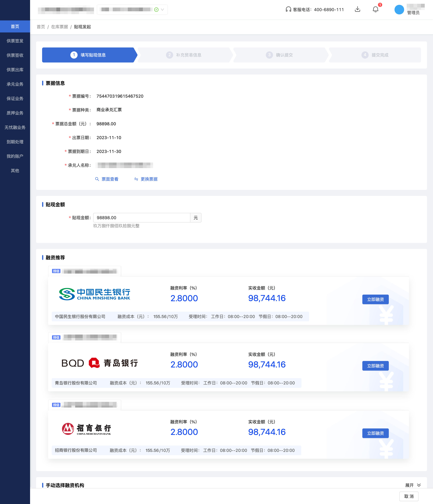Screen dimensions: 433x504
Task: Click 立即融资 for 招商银行
Action: (x=375, y=433)
